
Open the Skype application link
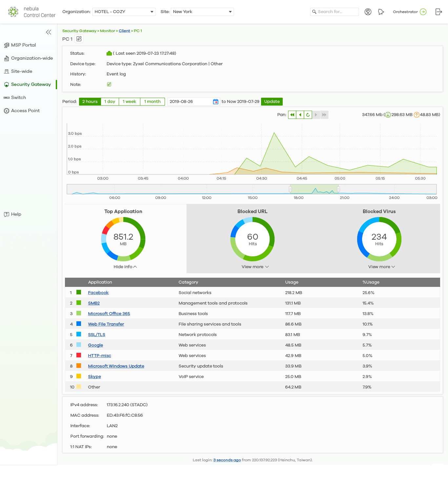pos(94,377)
